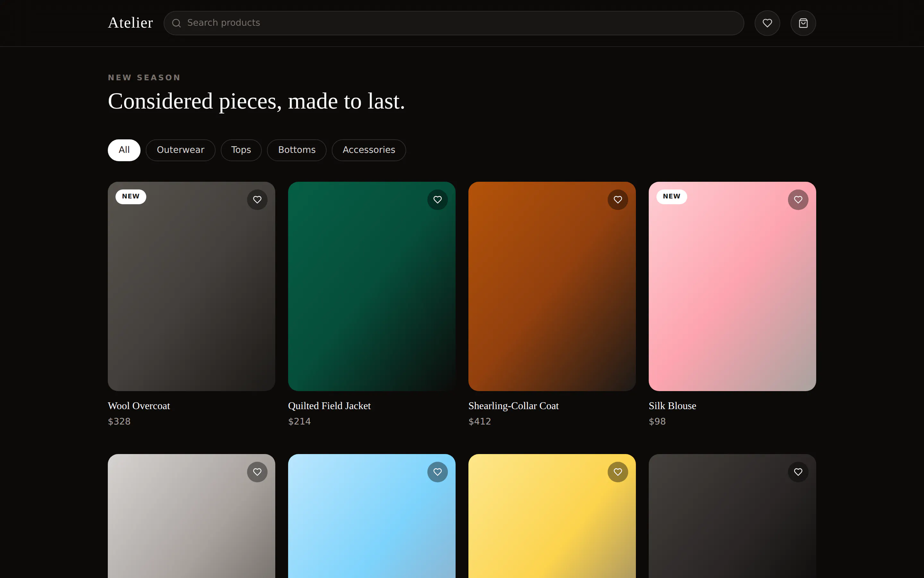Viewport: 924px width, 578px height.
Task: Open the Shearling-Collar Coat title link
Action: (x=514, y=406)
